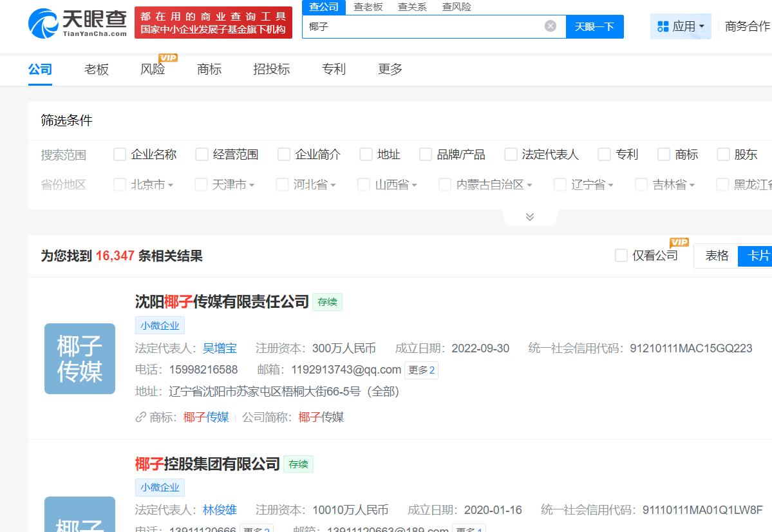Clear the search box with the X icon
772x532 pixels.
pyautogui.click(x=550, y=24)
